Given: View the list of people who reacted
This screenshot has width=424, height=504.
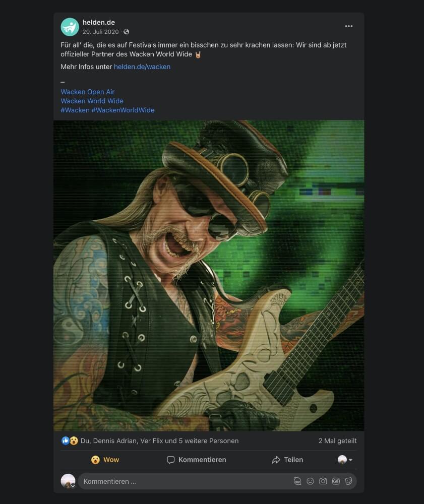Looking at the screenshot, I should (159, 440).
